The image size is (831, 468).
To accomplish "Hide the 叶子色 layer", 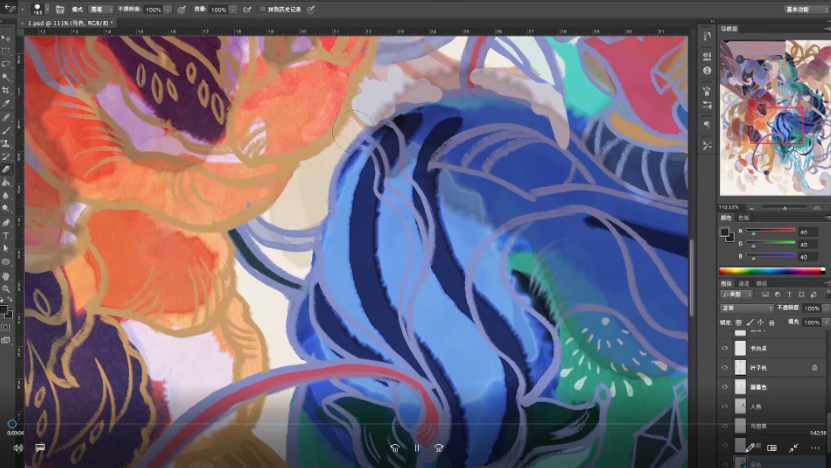I will pos(724,367).
